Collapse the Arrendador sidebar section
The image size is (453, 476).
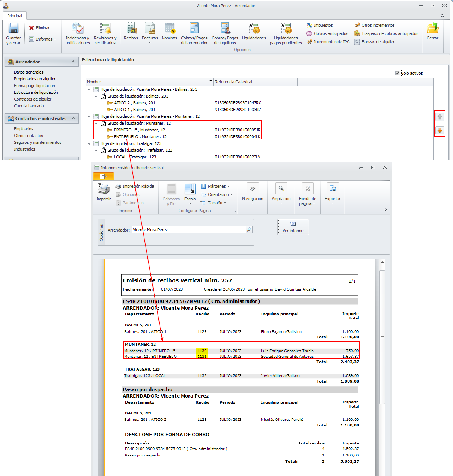pyautogui.click(x=73, y=62)
